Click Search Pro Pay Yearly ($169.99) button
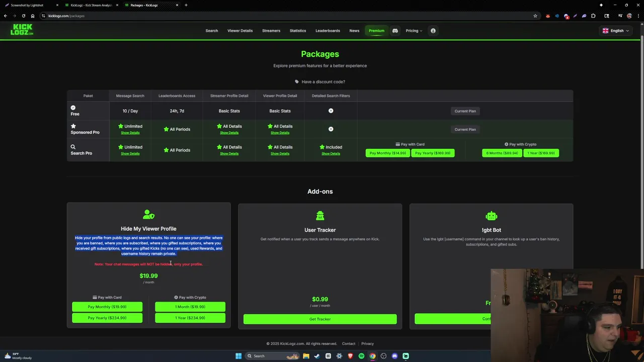The width and height of the screenshot is (644, 362). coord(433,153)
